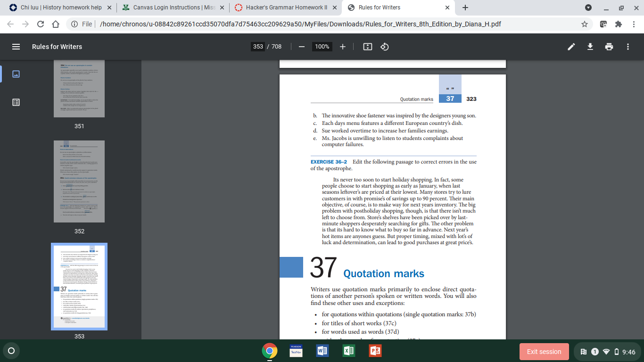Screen dimensions: 644x362
Task: Click the Exit session button
Action: pyautogui.click(x=544, y=352)
